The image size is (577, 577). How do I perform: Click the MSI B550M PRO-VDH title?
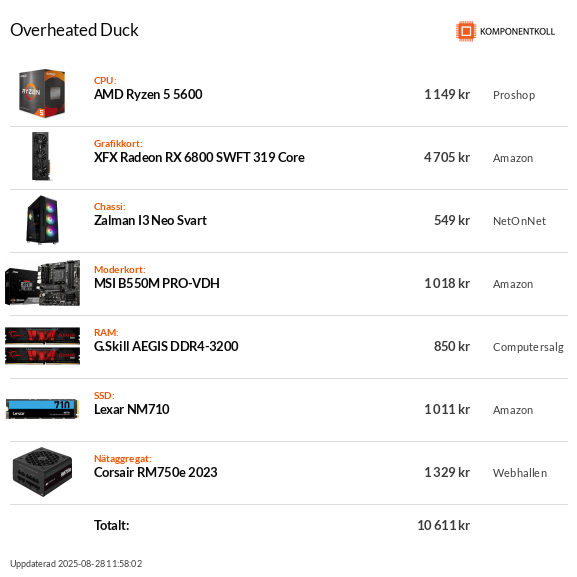157,283
